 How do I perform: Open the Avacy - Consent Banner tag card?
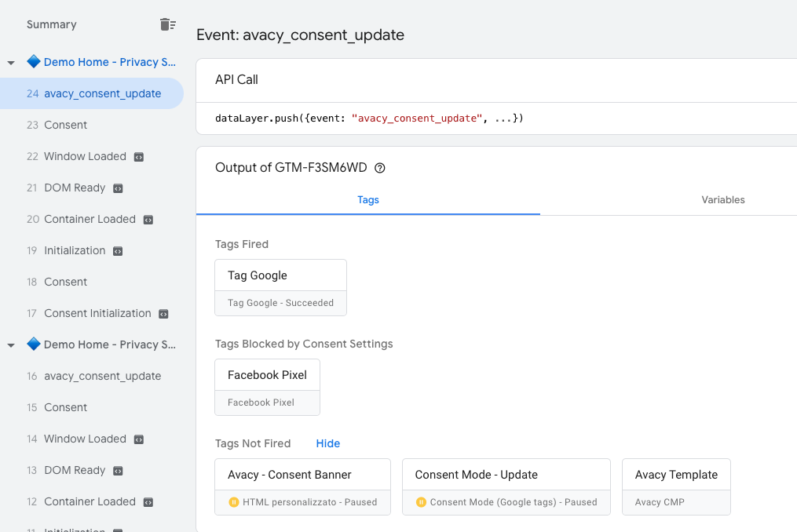302,486
